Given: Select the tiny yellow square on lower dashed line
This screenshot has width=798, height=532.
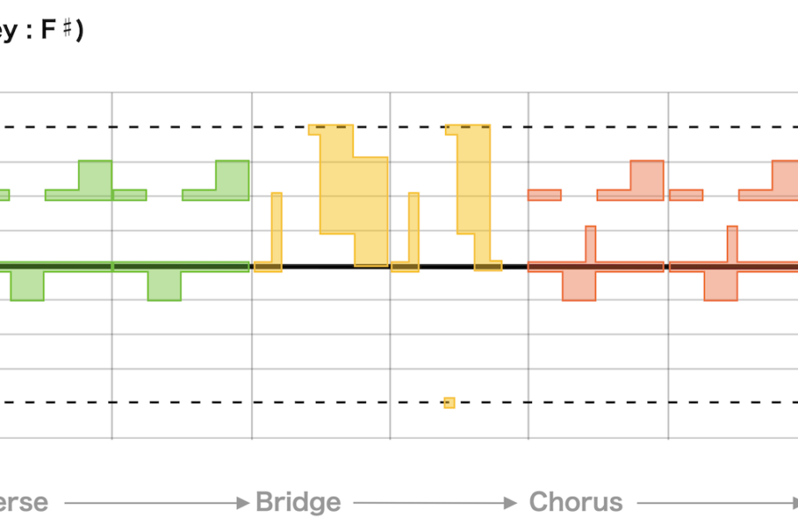Looking at the screenshot, I should pyautogui.click(x=450, y=403).
